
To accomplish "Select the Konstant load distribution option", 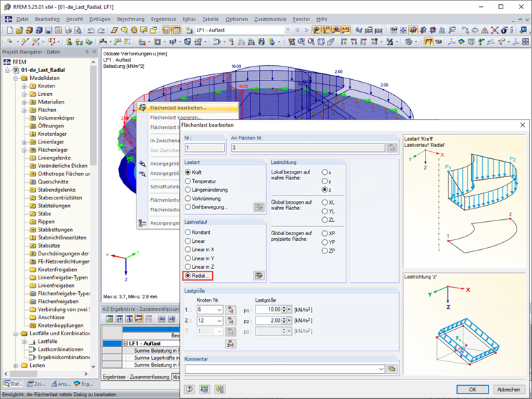I will (188, 232).
